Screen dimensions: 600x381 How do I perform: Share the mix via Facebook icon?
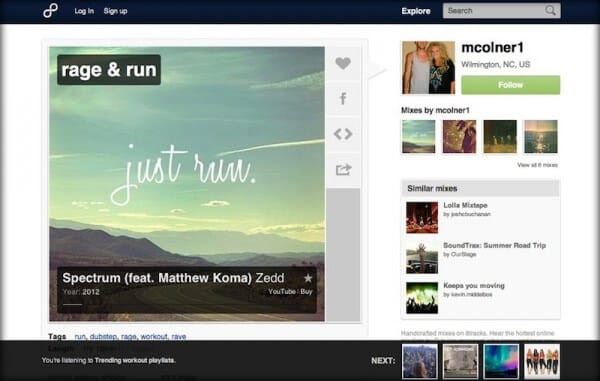coord(343,98)
